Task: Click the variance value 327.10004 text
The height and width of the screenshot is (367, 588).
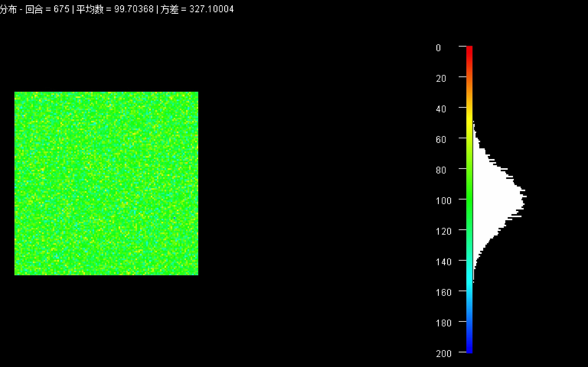Action: (x=211, y=9)
